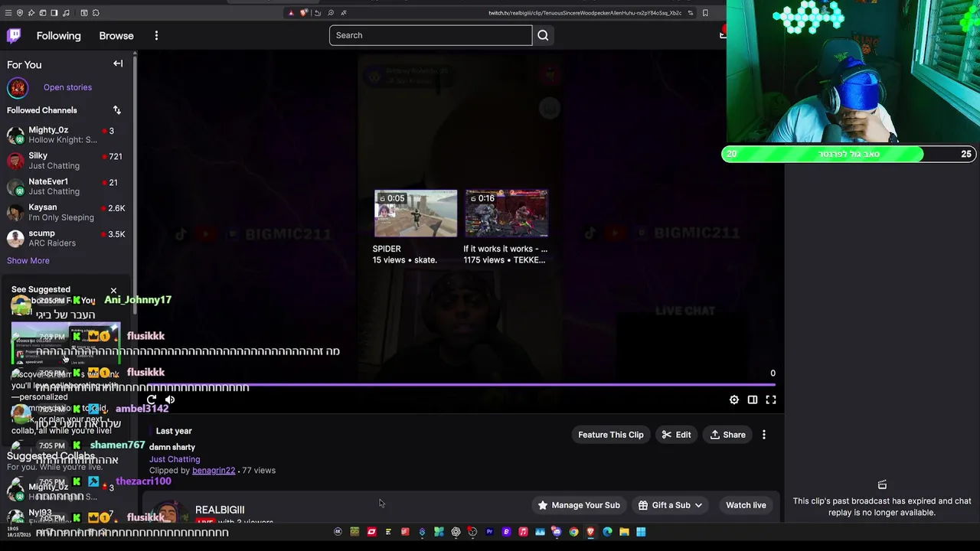The height and width of the screenshot is (551, 980).
Task: Open Google Chrome from the taskbar
Action: [x=573, y=532]
